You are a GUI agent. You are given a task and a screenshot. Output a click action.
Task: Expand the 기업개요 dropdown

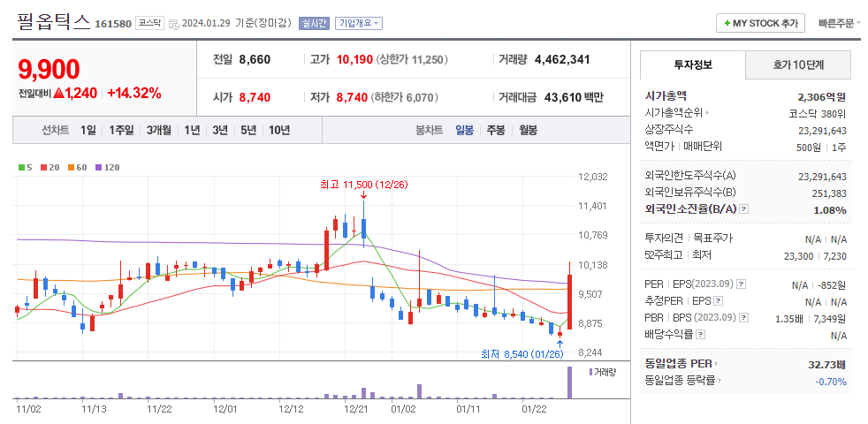(x=359, y=23)
